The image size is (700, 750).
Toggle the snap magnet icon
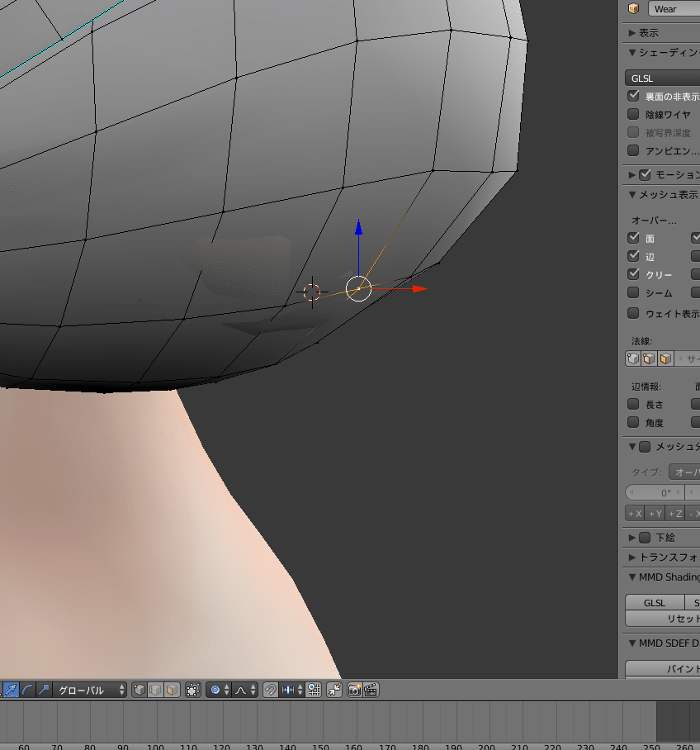pos(270,690)
